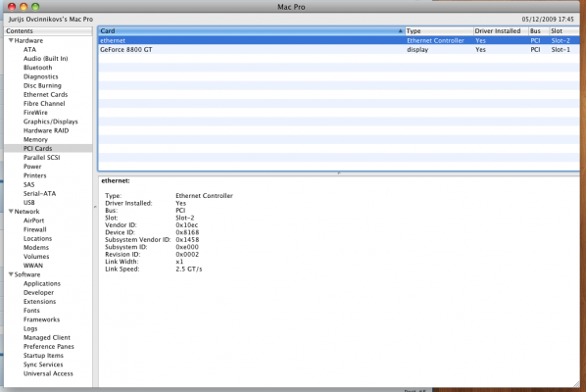Select Diagnostics in the sidebar
The width and height of the screenshot is (586, 392).
41,76
